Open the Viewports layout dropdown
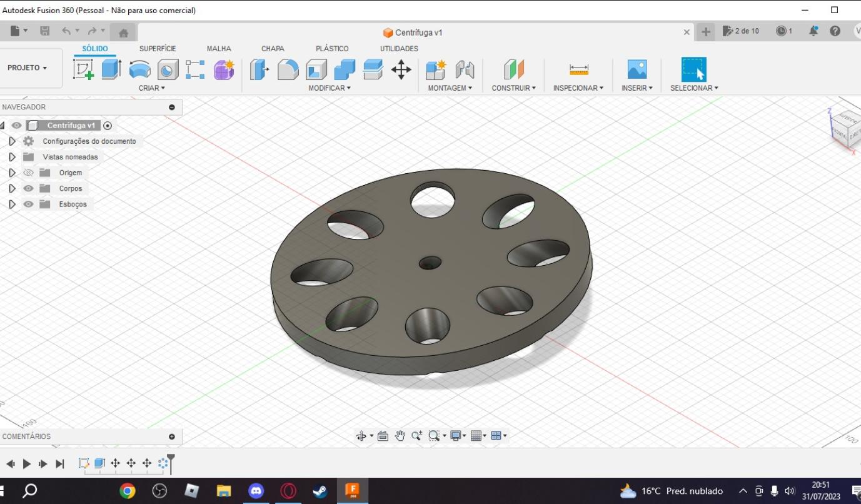Image resolution: width=861 pixels, height=504 pixels. tap(499, 436)
